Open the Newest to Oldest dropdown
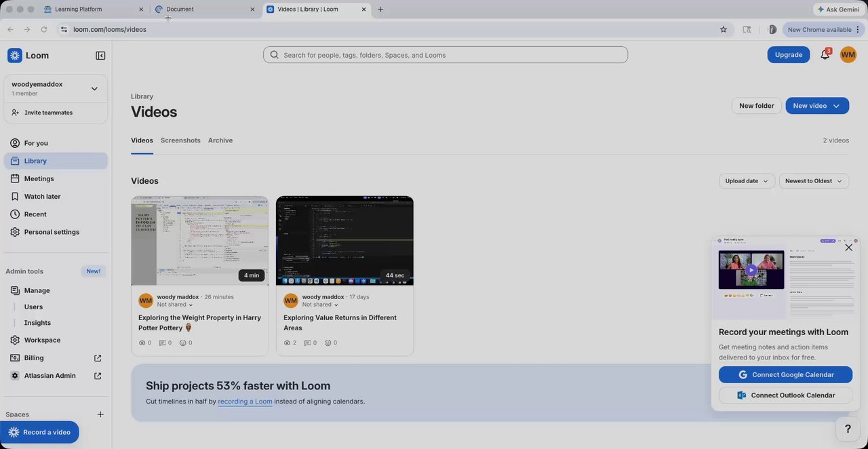 [814, 181]
